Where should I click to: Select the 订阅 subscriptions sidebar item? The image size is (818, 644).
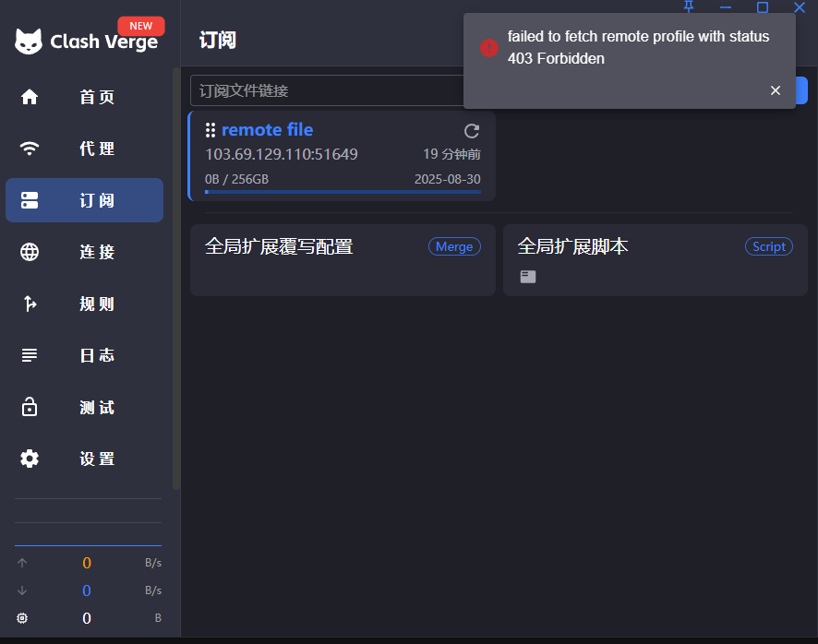(85, 200)
